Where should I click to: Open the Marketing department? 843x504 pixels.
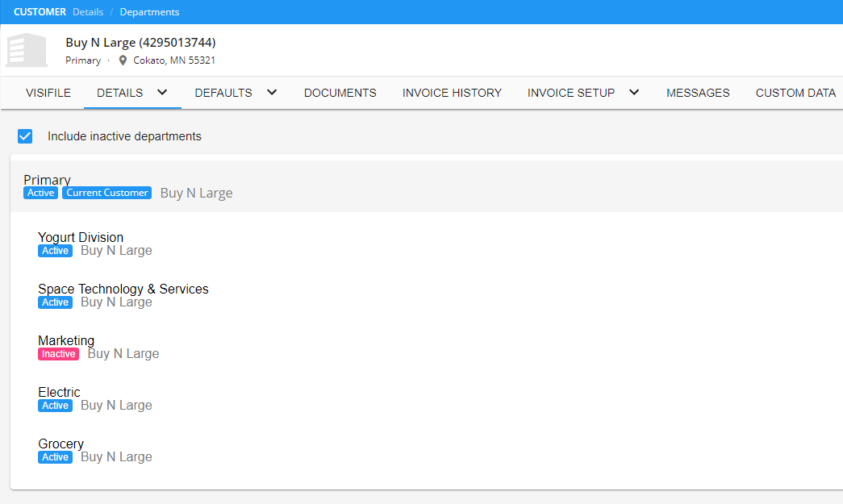tap(66, 340)
